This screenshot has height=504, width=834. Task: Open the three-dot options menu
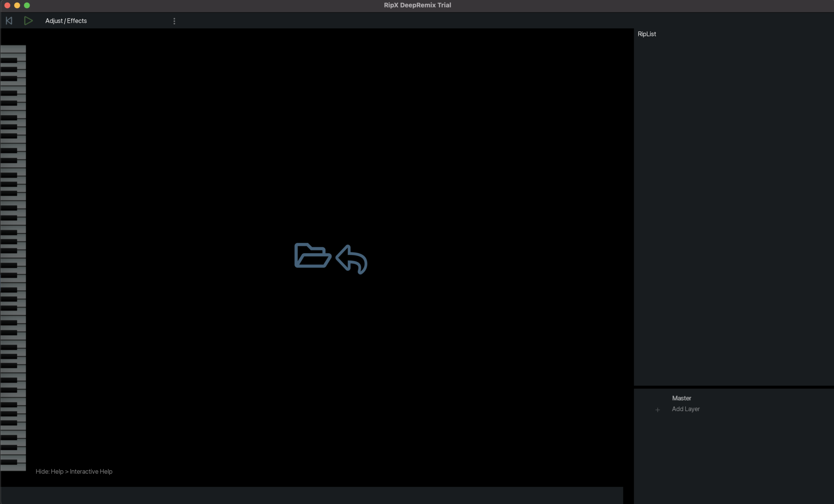pos(174,21)
